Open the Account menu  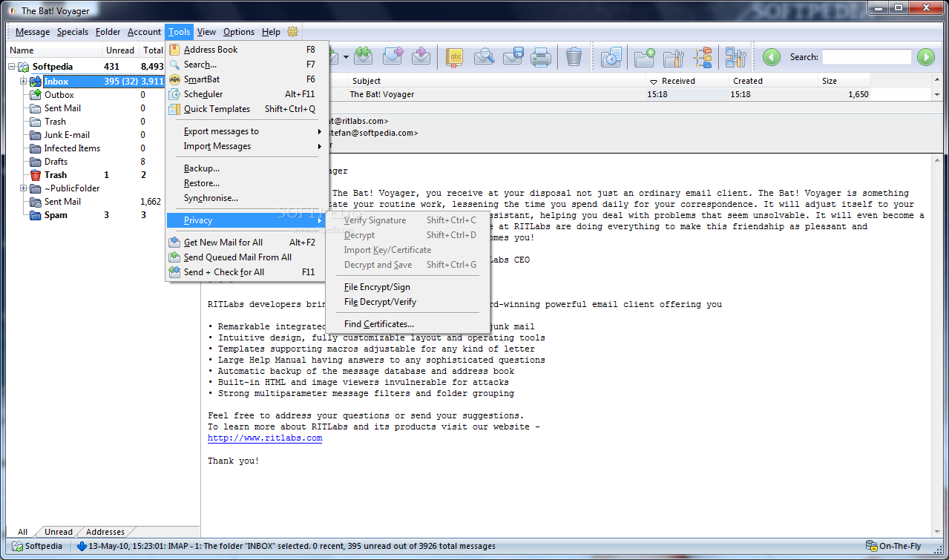click(x=144, y=32)
